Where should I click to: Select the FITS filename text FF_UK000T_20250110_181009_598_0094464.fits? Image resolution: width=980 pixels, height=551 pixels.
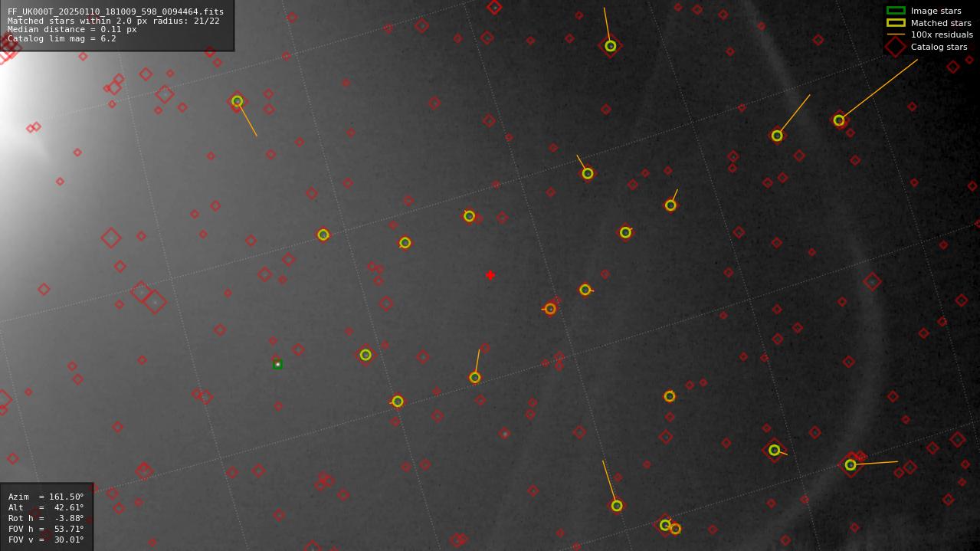116,11
